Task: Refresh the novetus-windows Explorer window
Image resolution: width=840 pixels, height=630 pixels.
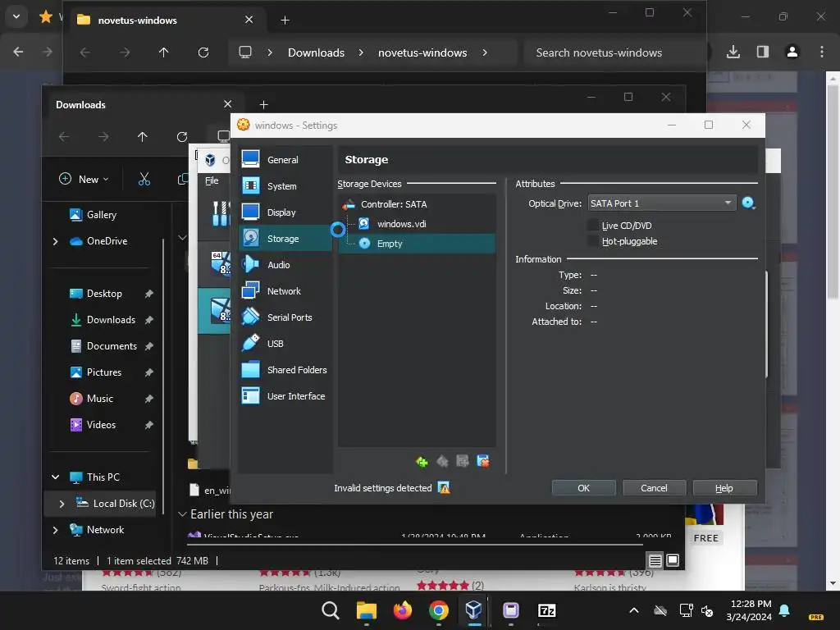Action: click(x=203, y=52)
